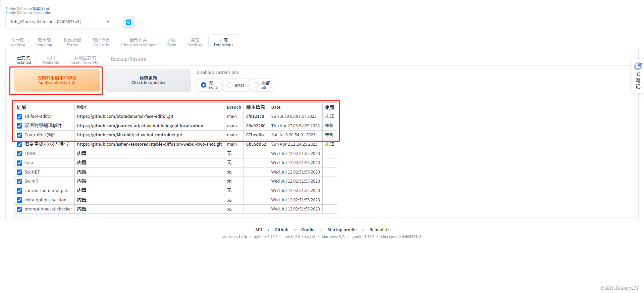
Task: Switch to the 文生图 txt2img tab
Action: (18, 42)
